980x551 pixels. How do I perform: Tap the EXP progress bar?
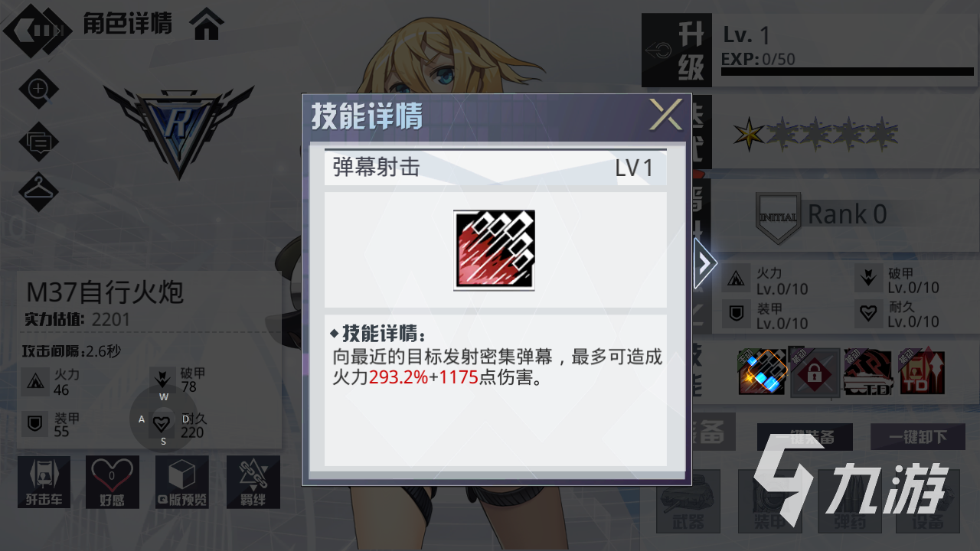coord(848,72)
